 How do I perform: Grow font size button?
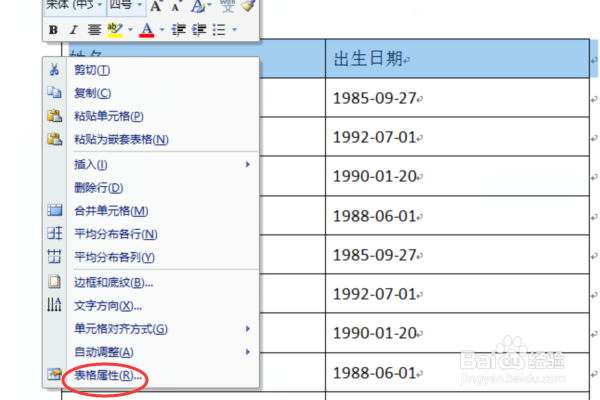(x=156, y=6)
